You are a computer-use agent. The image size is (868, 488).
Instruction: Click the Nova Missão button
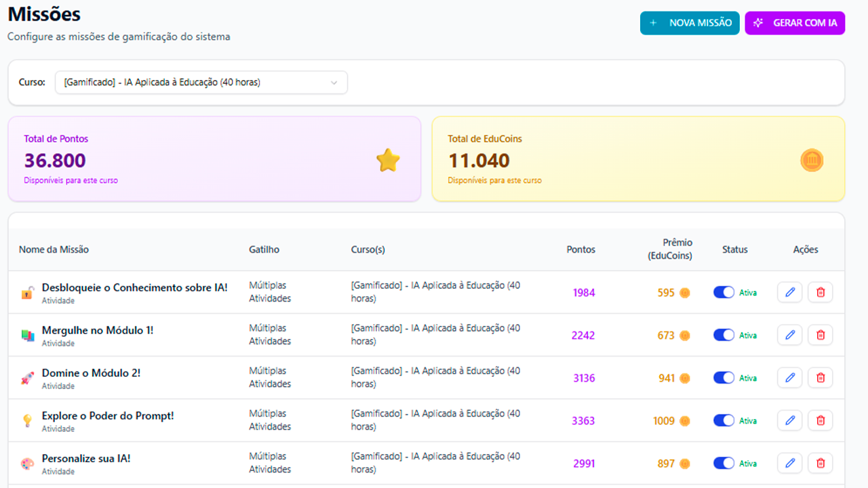pos(690,23)
